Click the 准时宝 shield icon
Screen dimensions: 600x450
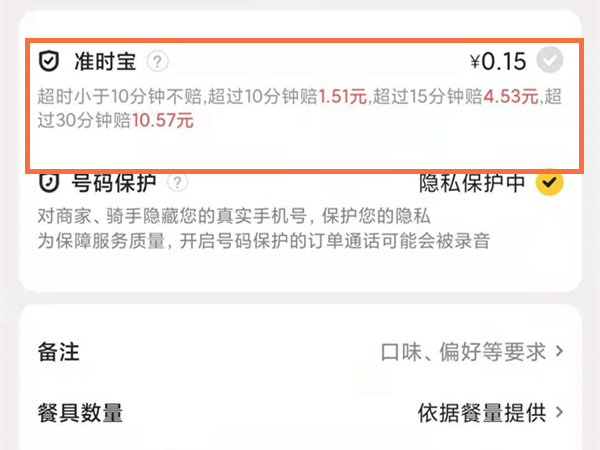tap(49, 61)
